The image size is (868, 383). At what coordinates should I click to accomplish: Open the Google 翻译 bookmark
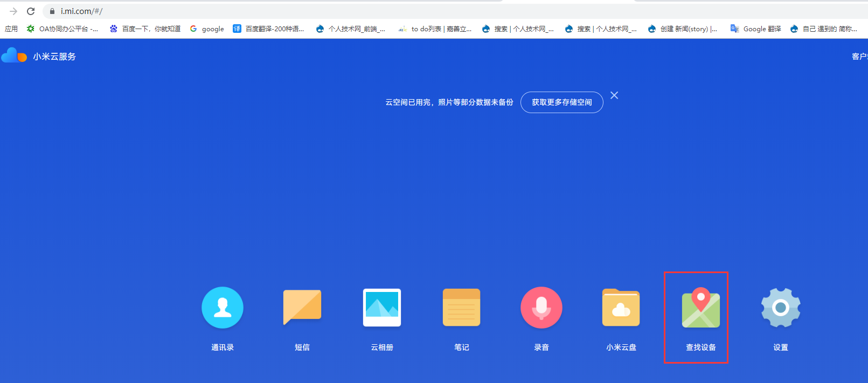coord(756,29)
